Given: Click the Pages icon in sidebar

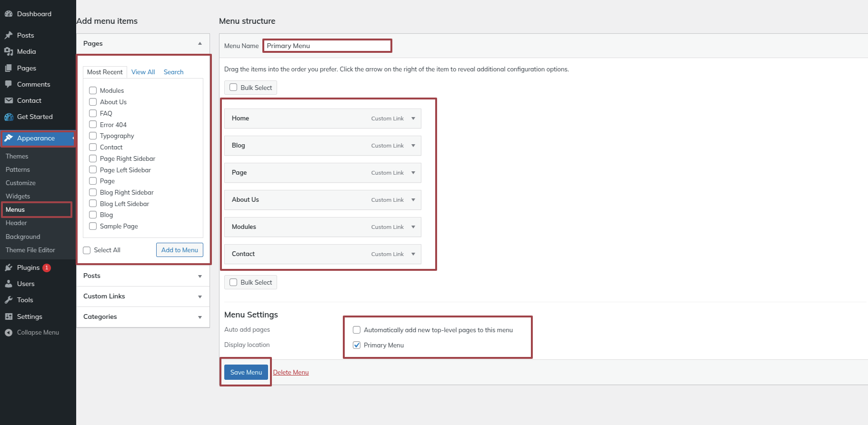Looking at the screenshot, I should point(9,68).
